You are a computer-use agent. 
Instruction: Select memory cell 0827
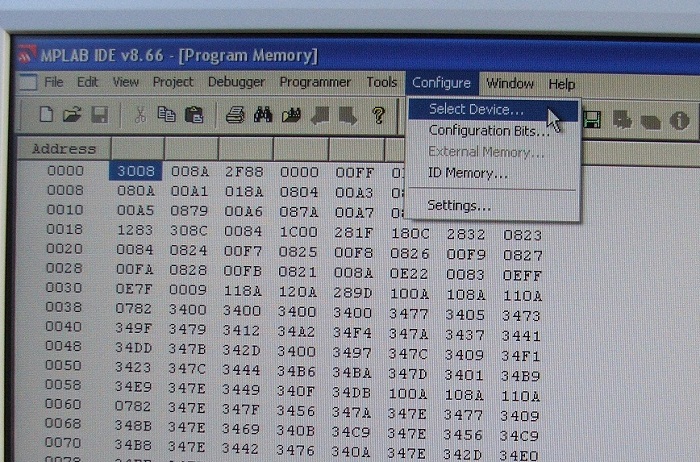pyautogui.click(x=523, y=255)
